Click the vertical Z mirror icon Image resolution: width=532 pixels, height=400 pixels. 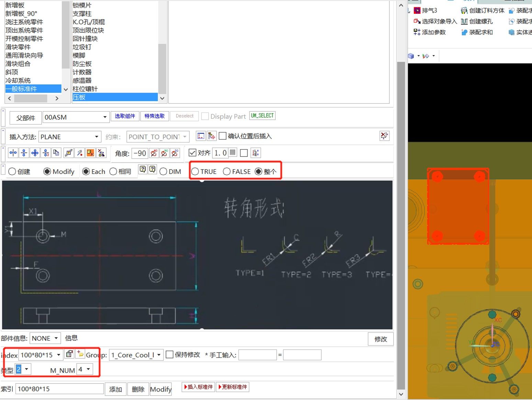pyautogui.click(x=46, y=153)
